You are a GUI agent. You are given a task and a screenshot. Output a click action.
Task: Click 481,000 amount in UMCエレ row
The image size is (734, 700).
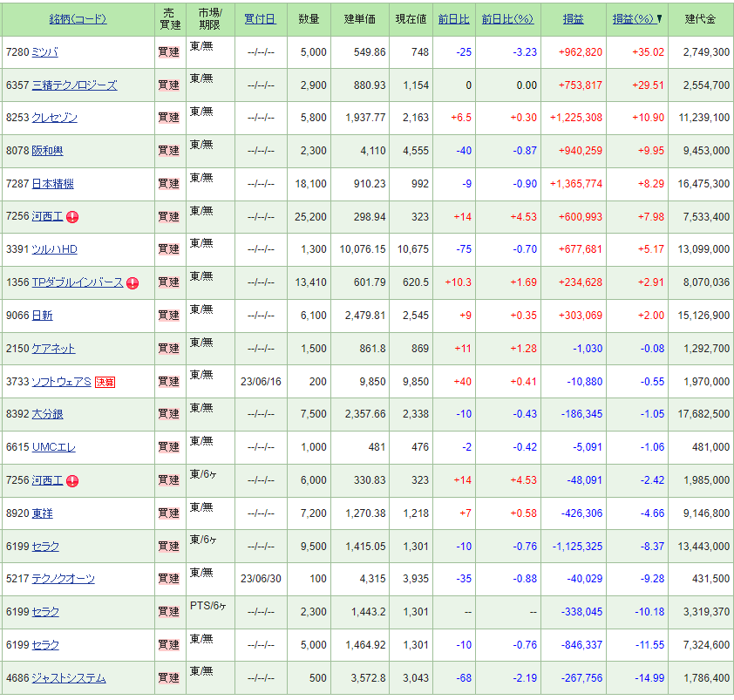[x=710, y=447]
